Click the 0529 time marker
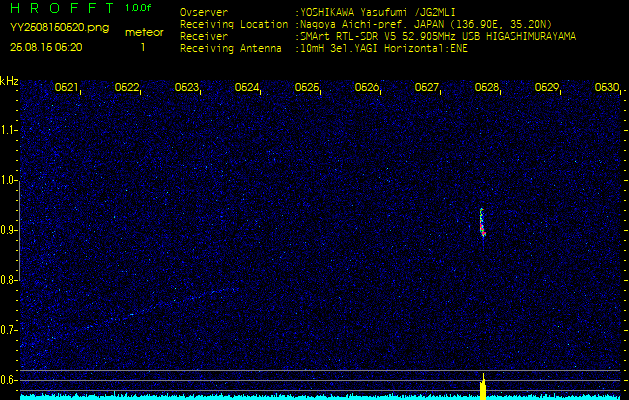The image size is (629, 400). pyautogui.click(x=547, y=87)
